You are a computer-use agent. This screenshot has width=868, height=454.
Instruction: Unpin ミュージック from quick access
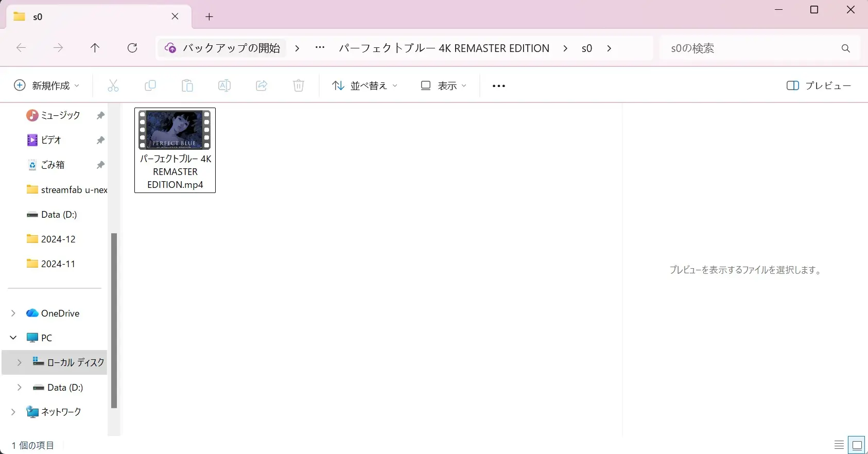[100, 115]
